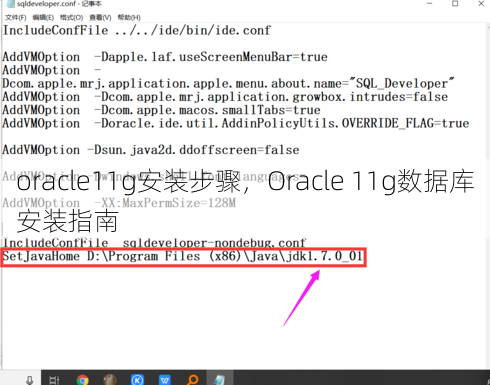
Task: Click the ddoffscreen=false line
Action: pos(151,150)
